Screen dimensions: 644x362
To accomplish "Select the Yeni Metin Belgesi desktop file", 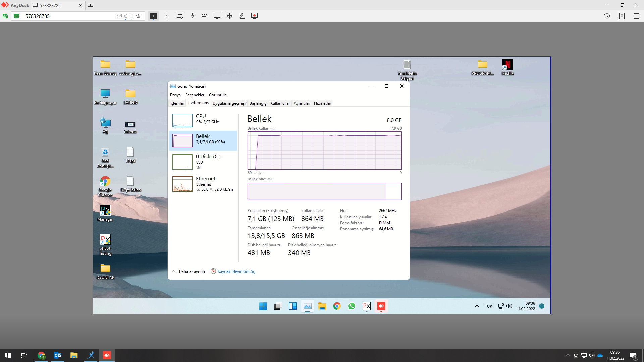I will coord(407,70).
